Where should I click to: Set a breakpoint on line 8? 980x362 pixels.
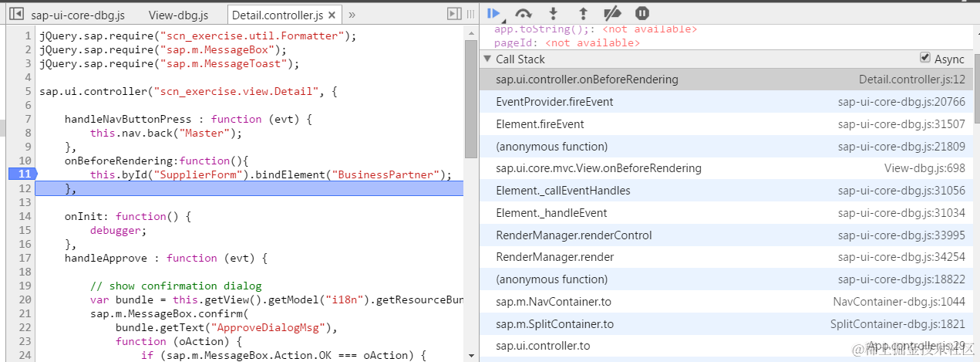pos(27,133)
